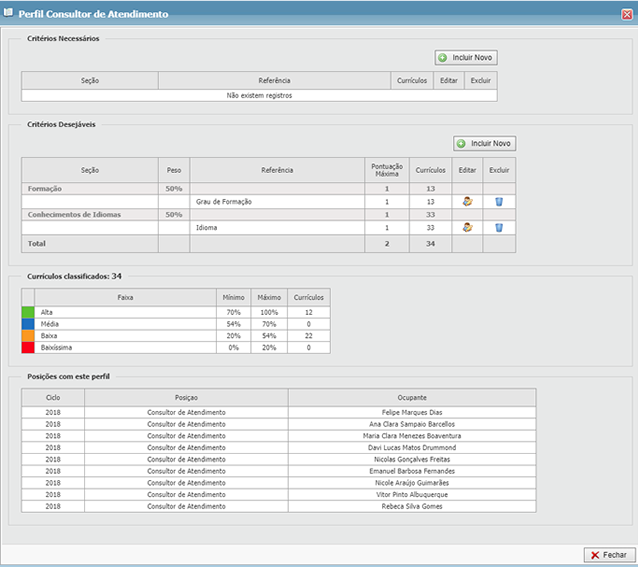Select the red Baixíssima range swatch
Image resolution: width=638 pixels, height=567 pixels.
pos(28,347)
